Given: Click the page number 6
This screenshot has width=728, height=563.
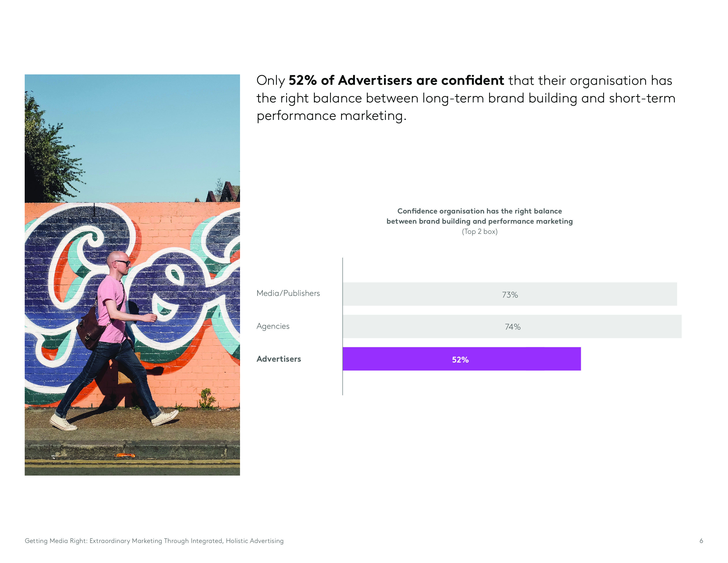Looking at the screenshot, I should pyautogui.click(x=701, y=541).
